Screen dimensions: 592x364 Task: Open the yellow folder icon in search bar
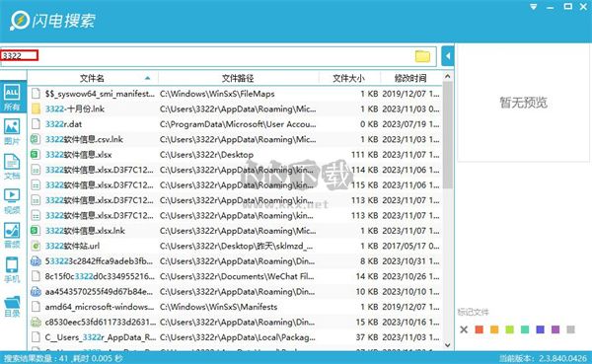click(422, 56)
